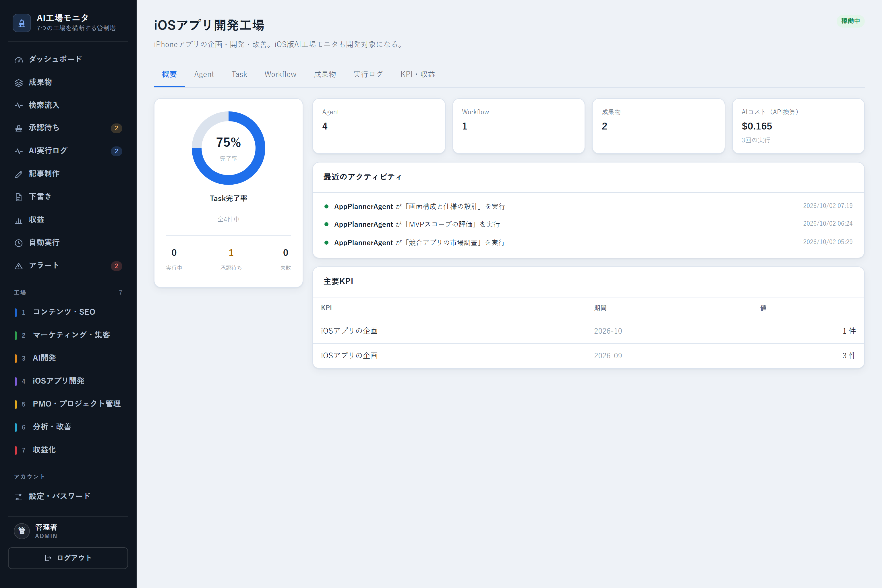Image resolution: width=882 pixels, height=588 pixels.
Task: Click the 承認待ち stamp icon
Action: click(x=18, y=129)
